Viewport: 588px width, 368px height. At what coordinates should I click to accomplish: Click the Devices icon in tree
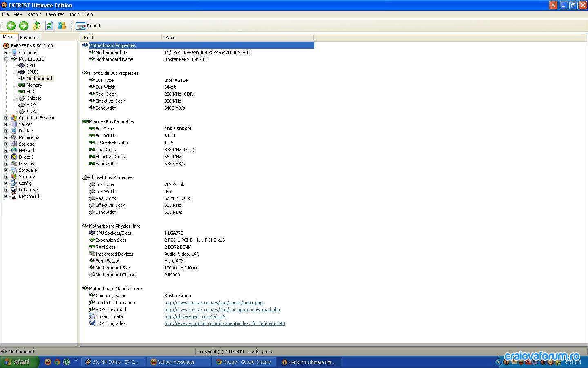click(14, 164)
